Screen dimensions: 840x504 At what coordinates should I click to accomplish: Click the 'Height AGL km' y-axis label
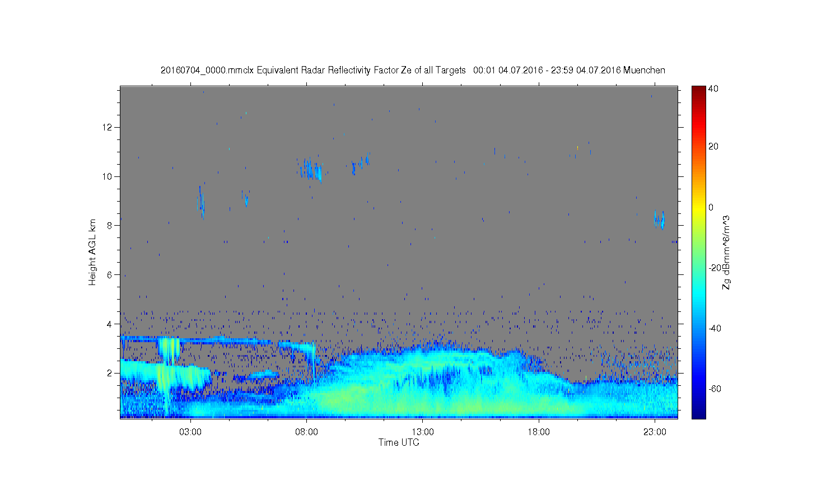click(x=92, y=252)
